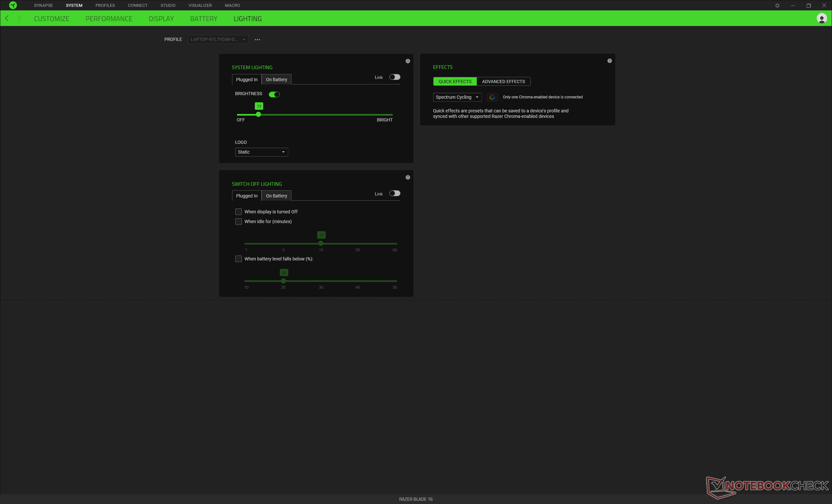Turn off the Brightness toggle
Screen dimensions: 832x504
click(x=274, y=94)
